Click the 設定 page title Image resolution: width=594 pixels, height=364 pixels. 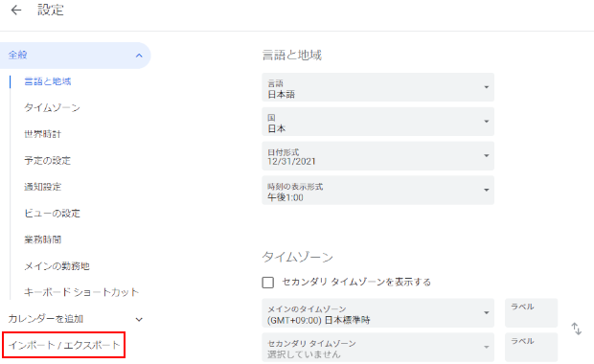click(x=51, y=10)
